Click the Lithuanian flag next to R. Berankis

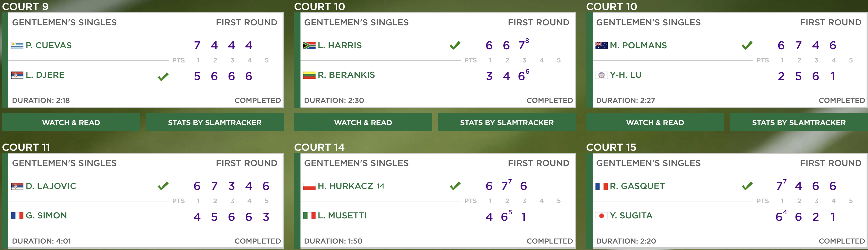(309, 75)
